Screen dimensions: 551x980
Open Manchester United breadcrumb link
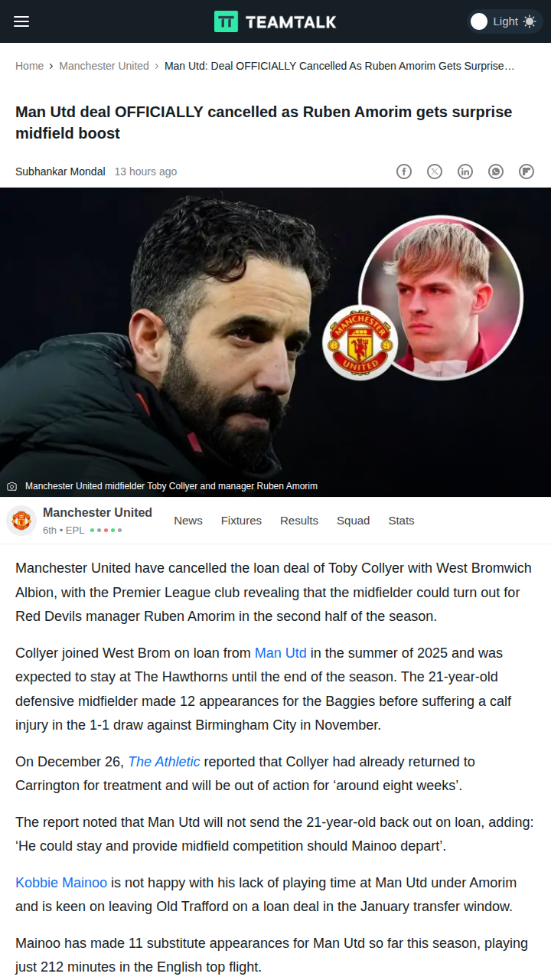click(104, 66)
